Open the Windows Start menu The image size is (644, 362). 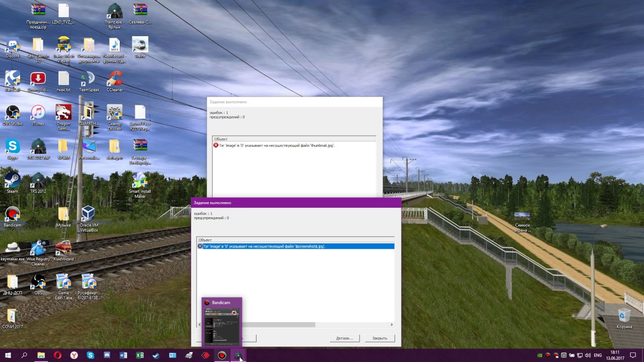(8, 355)
